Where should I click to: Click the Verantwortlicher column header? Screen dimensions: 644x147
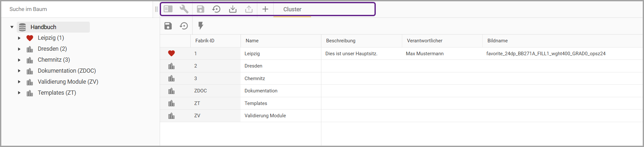424,41
